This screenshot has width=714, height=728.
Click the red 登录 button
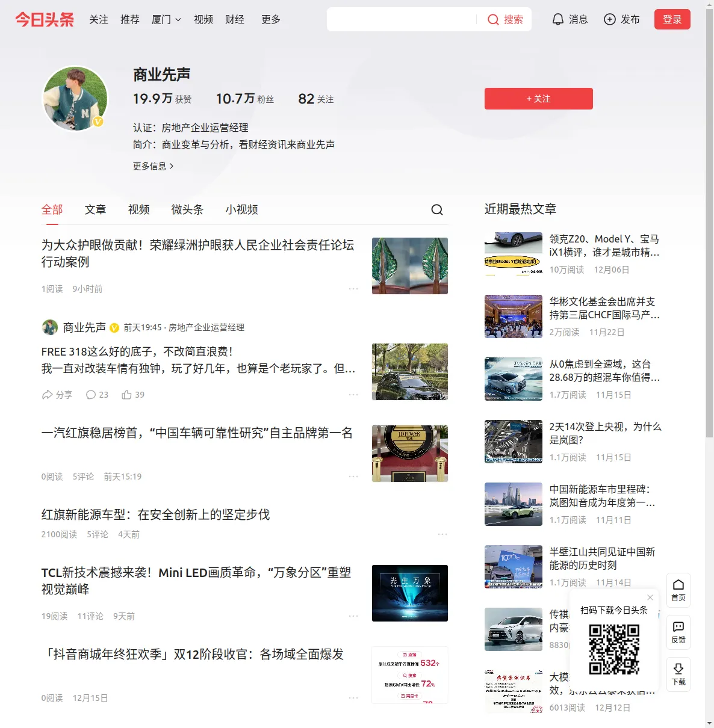tap(672, 19)
